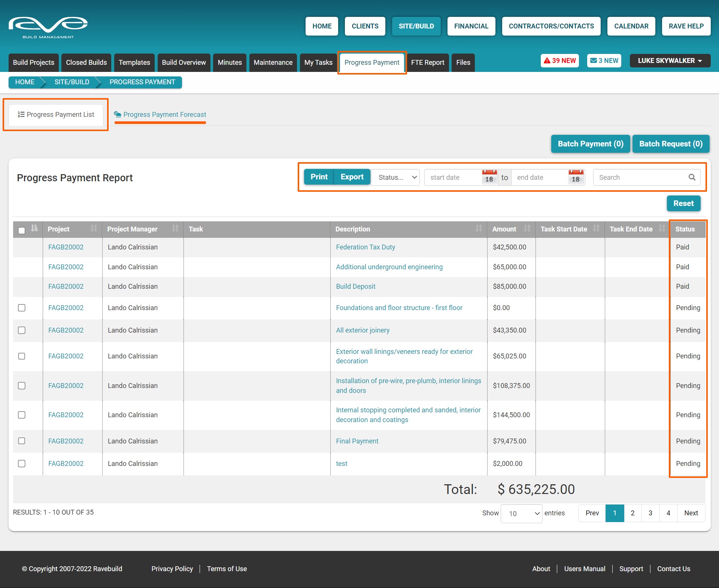This screenshot has height=588, width=719.
Task: Sort table by Amount column icon
Action: (x=527, y=228)
